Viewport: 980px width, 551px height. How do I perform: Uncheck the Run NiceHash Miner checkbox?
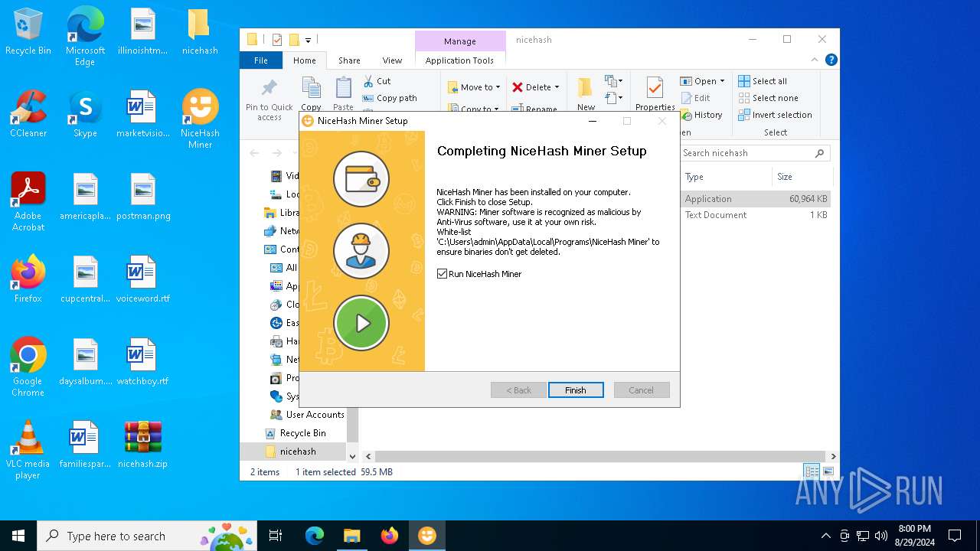coord(442,274)
